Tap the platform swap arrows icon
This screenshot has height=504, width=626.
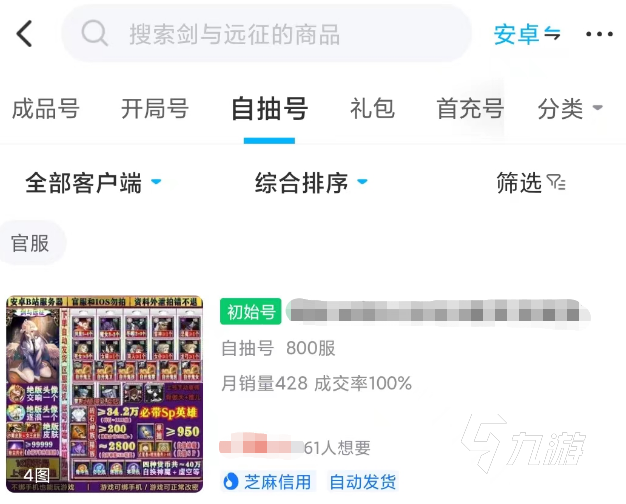(x=553, y=34)
